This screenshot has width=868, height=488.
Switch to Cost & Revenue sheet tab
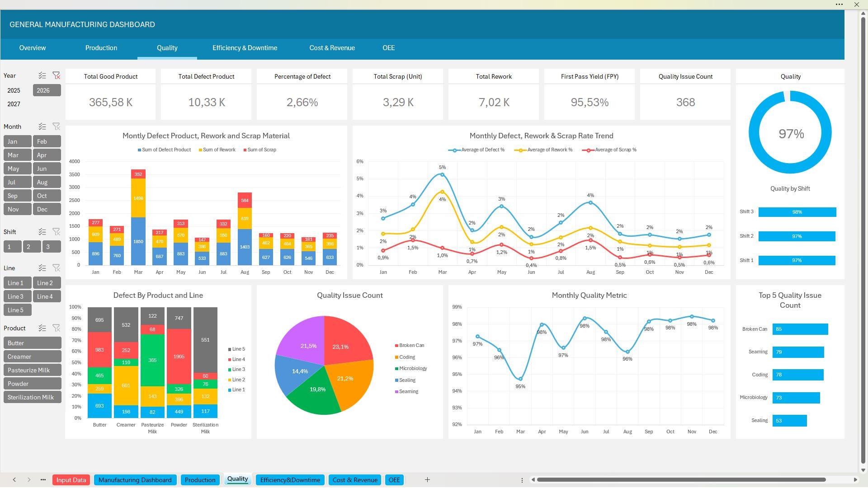pyautogui.click(x=355, y=480)
